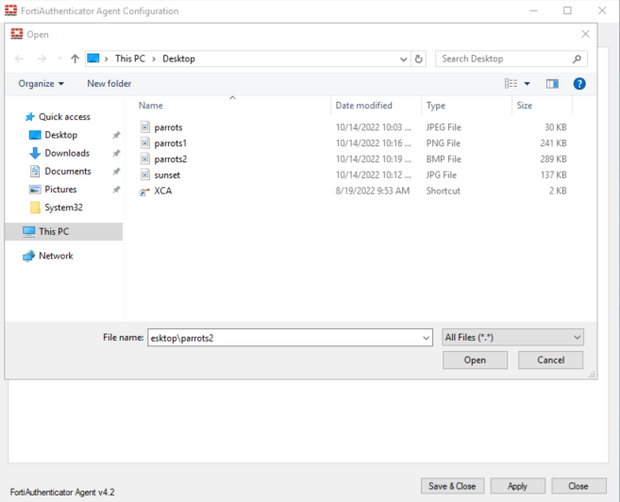Open Documents in Quick access
This screenshot has height=502, width=620.
tap(68, 171)
